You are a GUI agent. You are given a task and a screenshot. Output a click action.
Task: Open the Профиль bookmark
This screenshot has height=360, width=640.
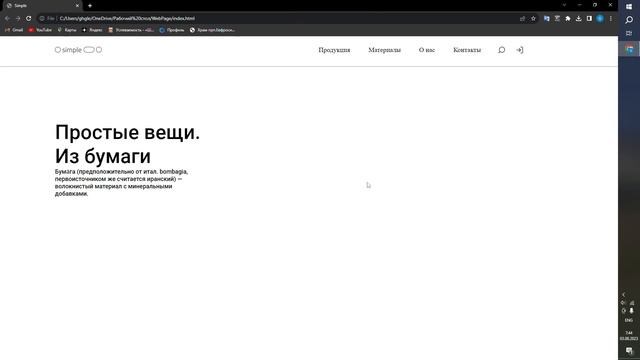172,30
